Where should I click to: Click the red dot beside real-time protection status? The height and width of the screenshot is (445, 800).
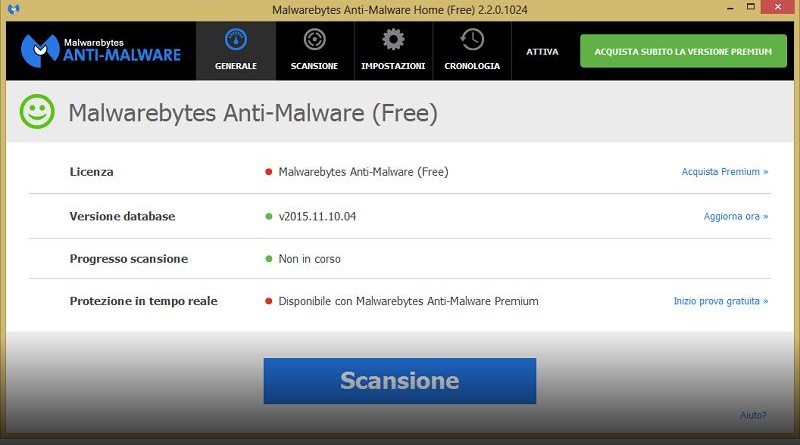(268, 301)
